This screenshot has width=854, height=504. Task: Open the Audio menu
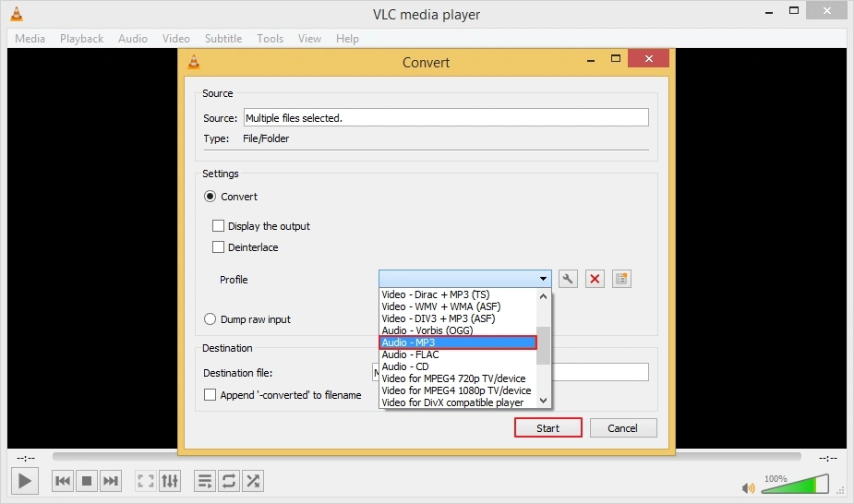(x=133, y=39)
